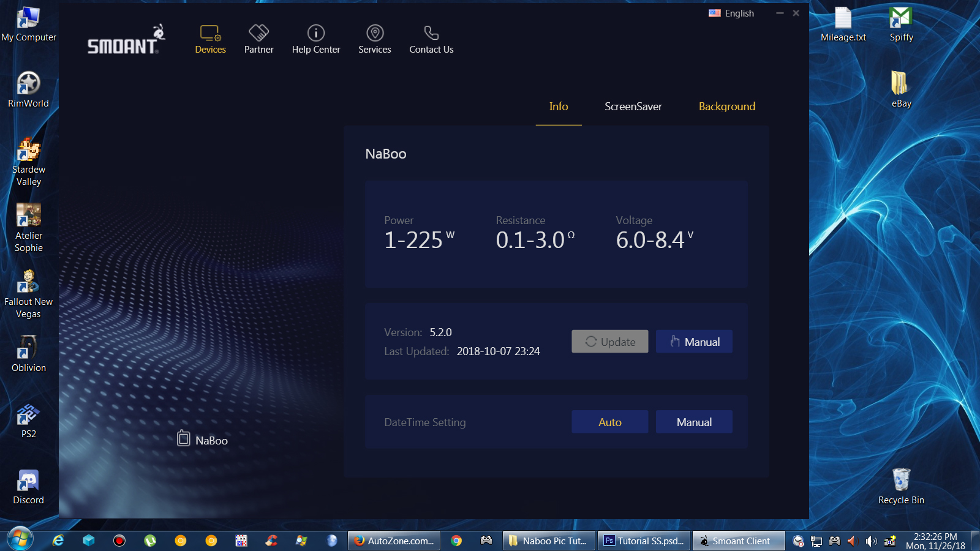Screen dimensions: 980x551
Task: Open the Contact Us page
Action: point(431,40)
